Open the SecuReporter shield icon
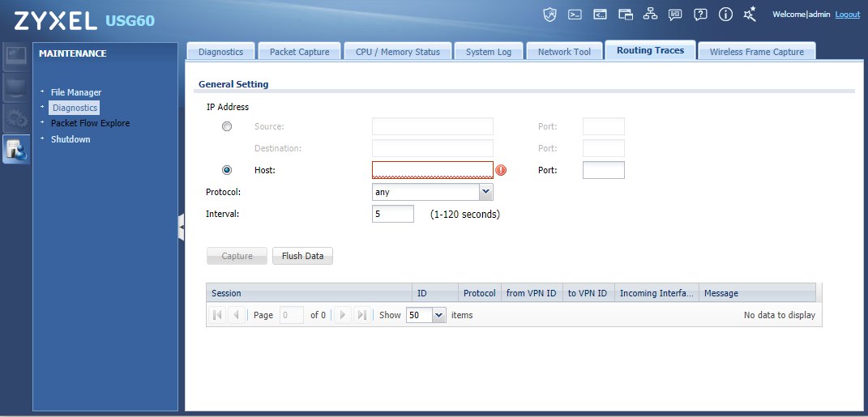This screenshot has width=868, height=417. coord(549,15)
